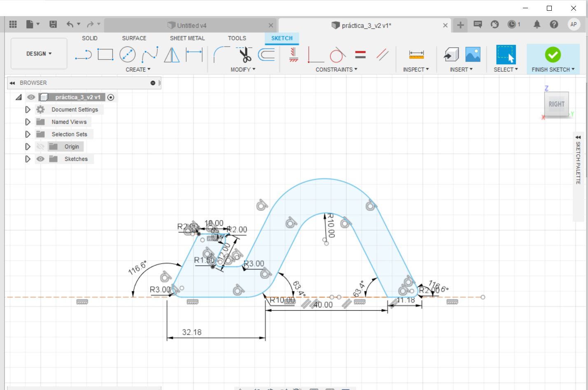Expand Selection Sets node

click(x=28, y=134)
